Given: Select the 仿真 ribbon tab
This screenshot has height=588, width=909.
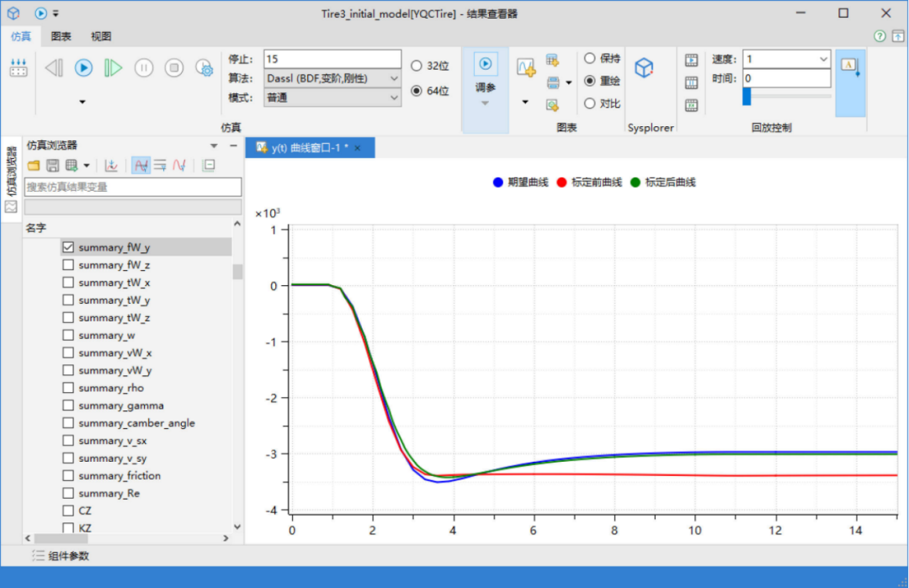Looking at the screenshot, I should point(21,36).
